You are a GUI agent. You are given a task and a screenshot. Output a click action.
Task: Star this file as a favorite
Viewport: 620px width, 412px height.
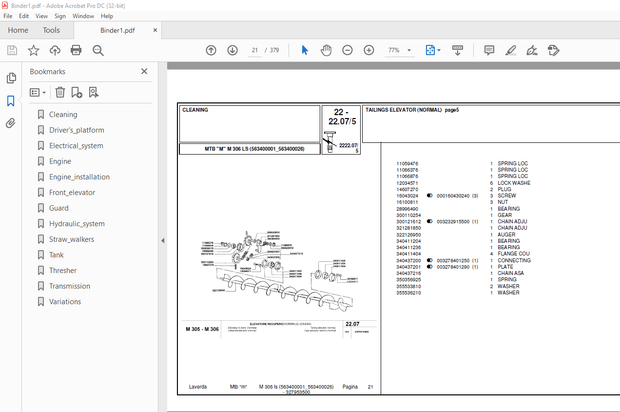[x=34, y=50]
